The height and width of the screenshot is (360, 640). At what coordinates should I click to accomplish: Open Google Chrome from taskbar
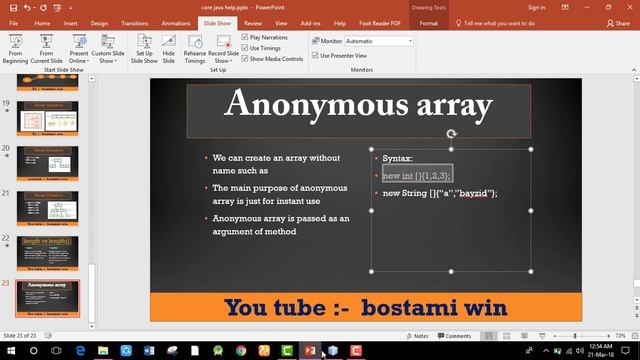[x=241, y=351]
